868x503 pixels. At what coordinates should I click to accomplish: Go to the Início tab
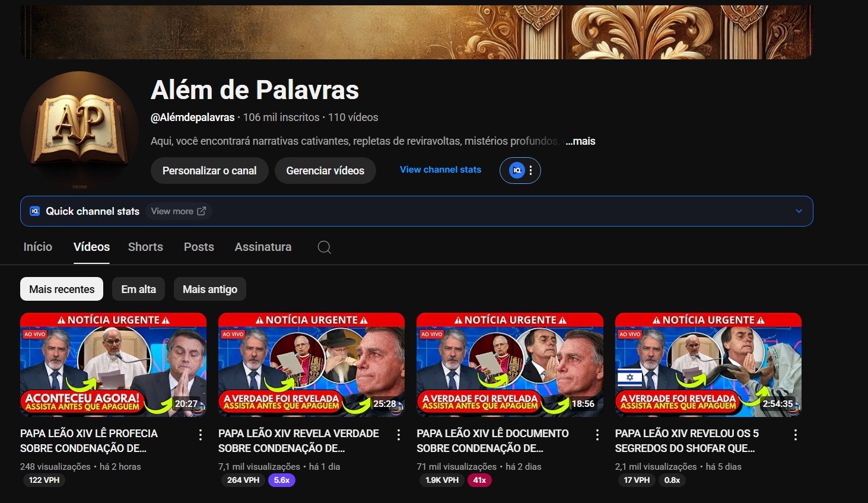pos(38,247)
